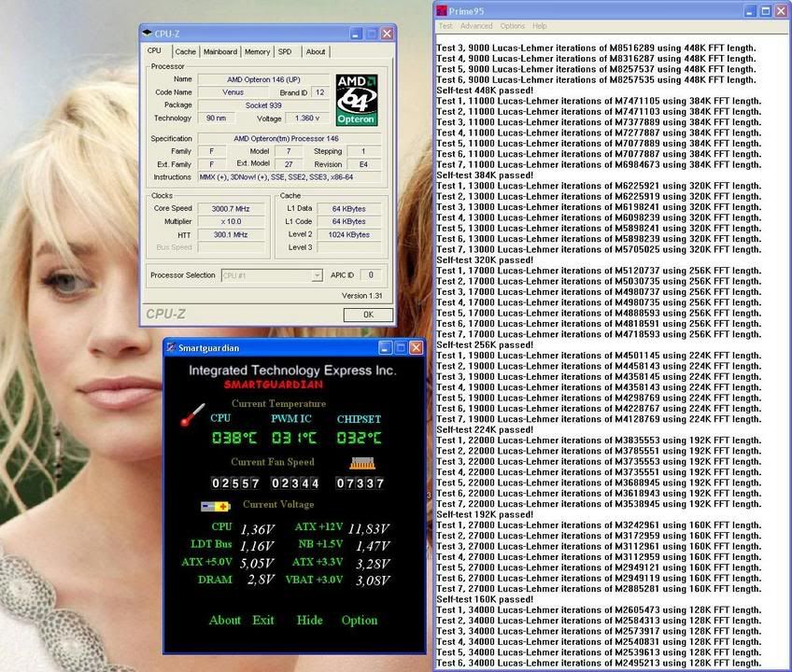
Task: Click the VBAT +3.0V reading 3,08V
Action: click(x=373, y=581)
